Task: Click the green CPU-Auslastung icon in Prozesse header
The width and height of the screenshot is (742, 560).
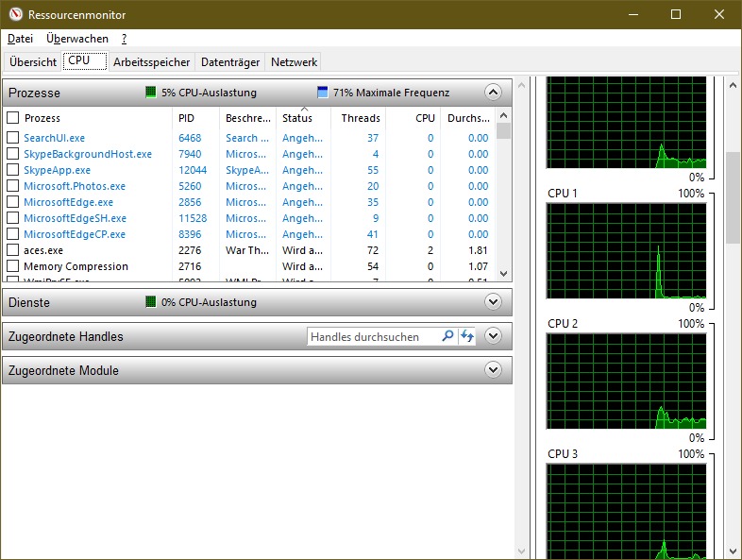Action: pyautogui.click(x=150, y=92)
